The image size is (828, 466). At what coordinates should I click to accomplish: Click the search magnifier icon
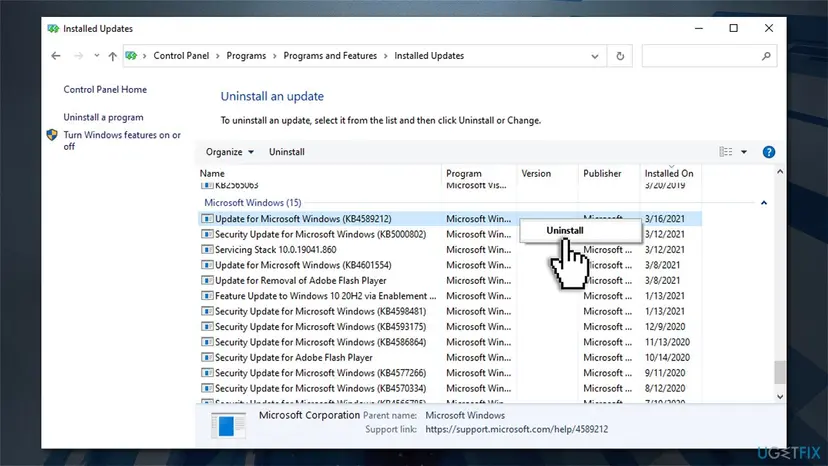point(766,56)
